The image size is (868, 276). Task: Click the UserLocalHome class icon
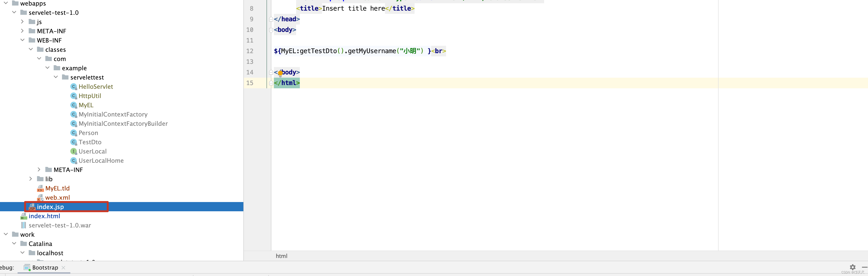pyautogui.click(x=74, y=161)
